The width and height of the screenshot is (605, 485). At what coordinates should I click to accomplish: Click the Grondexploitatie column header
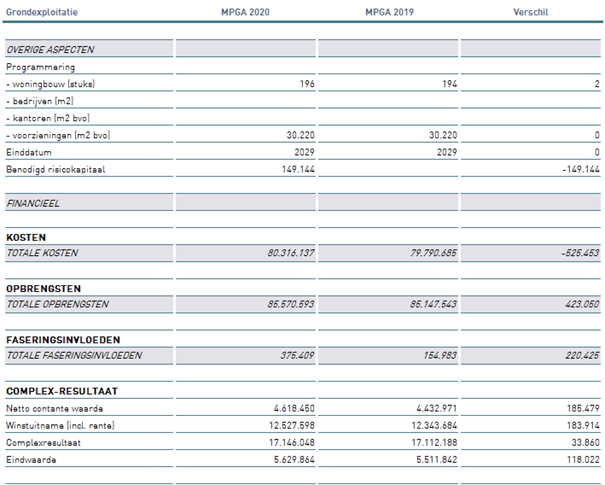(x=42, y=13)
